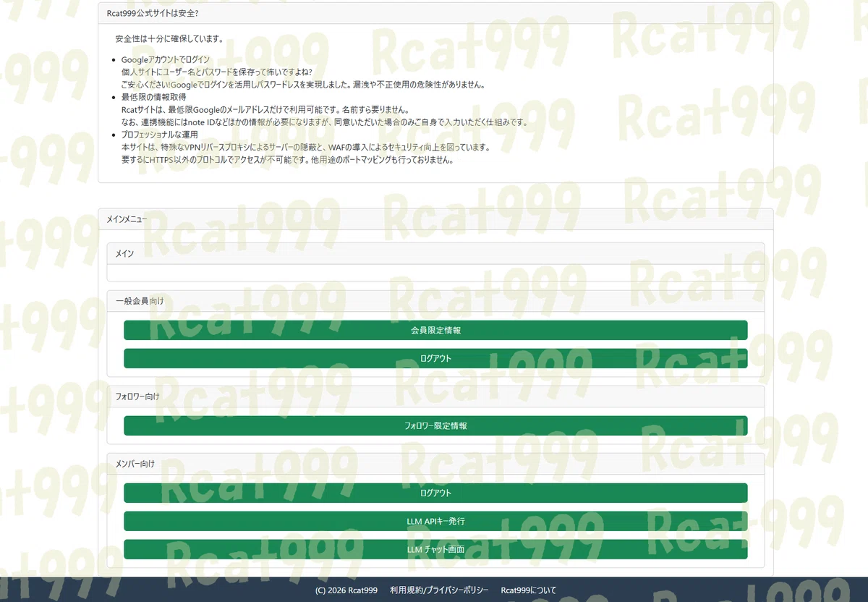The height and width of the screenshot is (602, 868).
Task: Open 利用規約/プライバシーポリシー footer link
Action: pos(439,590)
